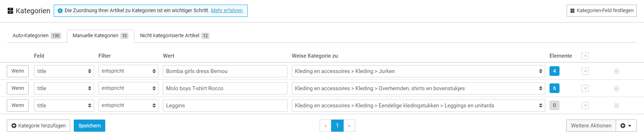Go to next page with » arrow
This screenshot has width=644, height=136.
[x=349, y=126]
